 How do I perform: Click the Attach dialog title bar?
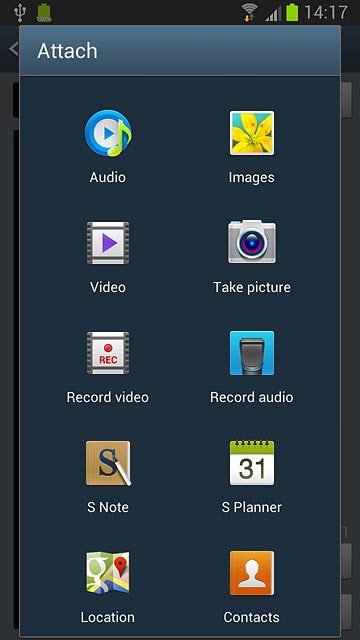180,51
